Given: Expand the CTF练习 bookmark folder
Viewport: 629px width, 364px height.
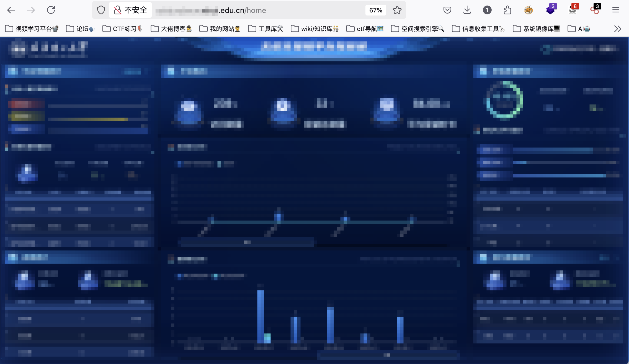Looking at the screenshot, I should pos(123,29).
